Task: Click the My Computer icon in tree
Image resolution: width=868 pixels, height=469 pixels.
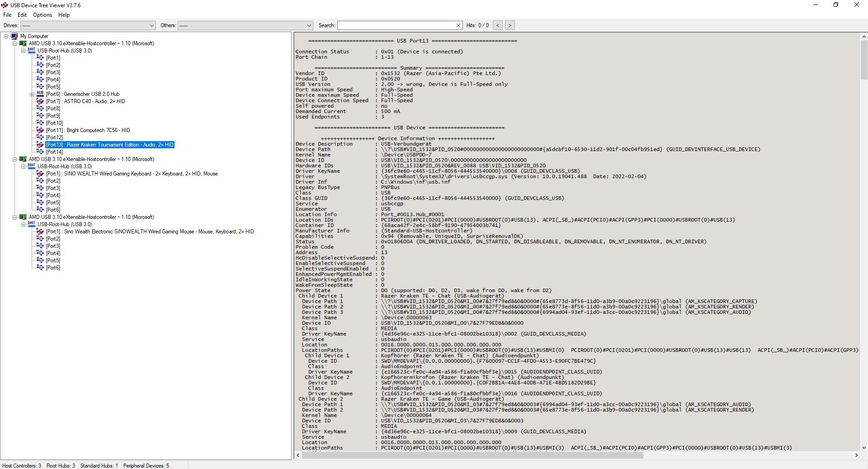Action: 14,36
